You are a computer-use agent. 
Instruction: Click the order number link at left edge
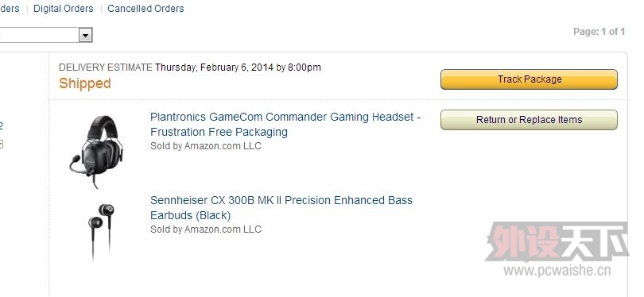2,126
